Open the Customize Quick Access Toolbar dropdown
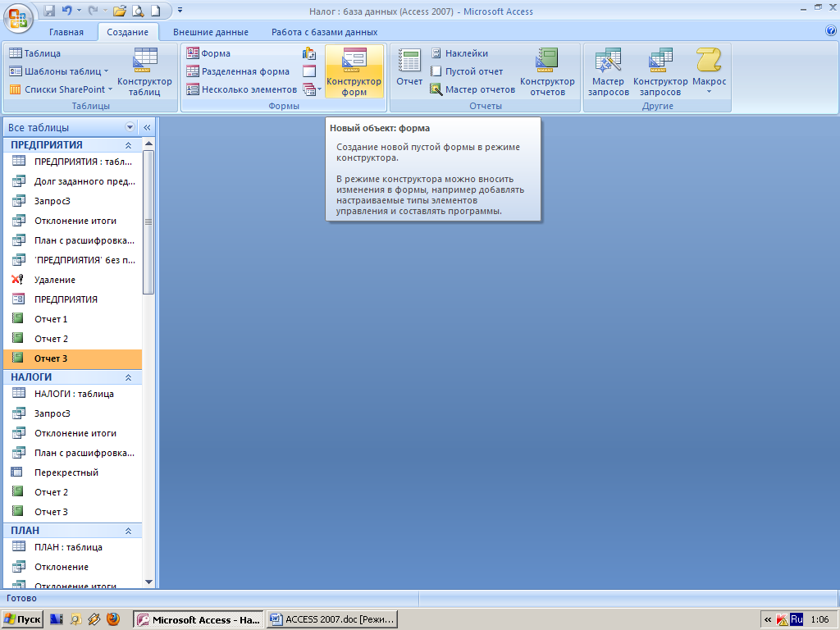This screenshot has height=630, width=840. [180, 10]
